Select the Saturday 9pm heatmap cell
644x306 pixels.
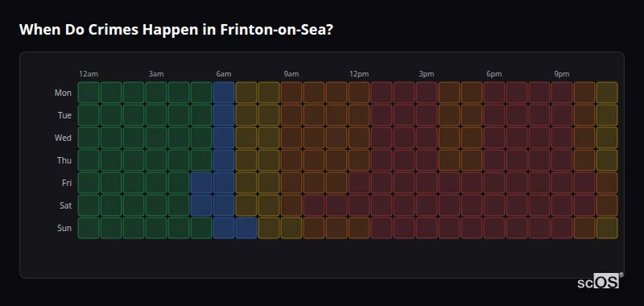pos(562,205)
